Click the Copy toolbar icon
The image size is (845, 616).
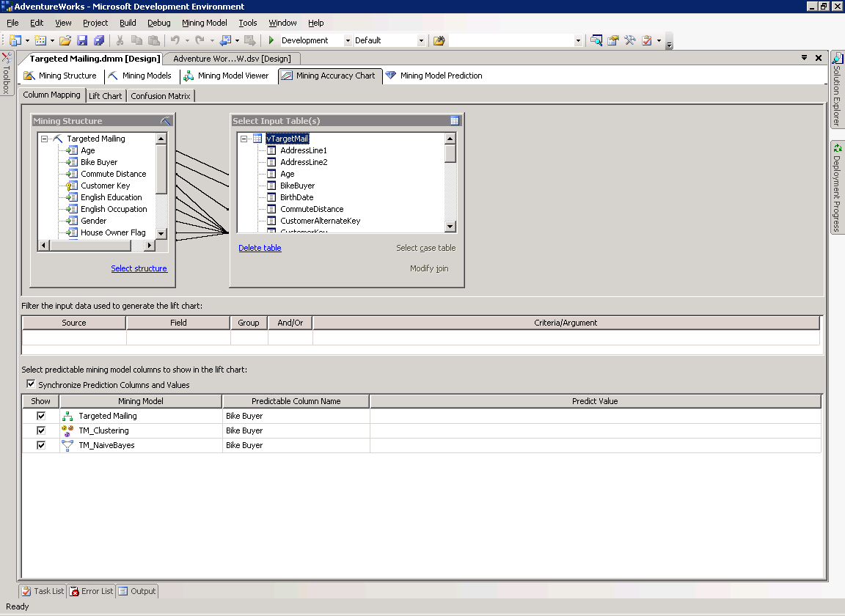137,40
